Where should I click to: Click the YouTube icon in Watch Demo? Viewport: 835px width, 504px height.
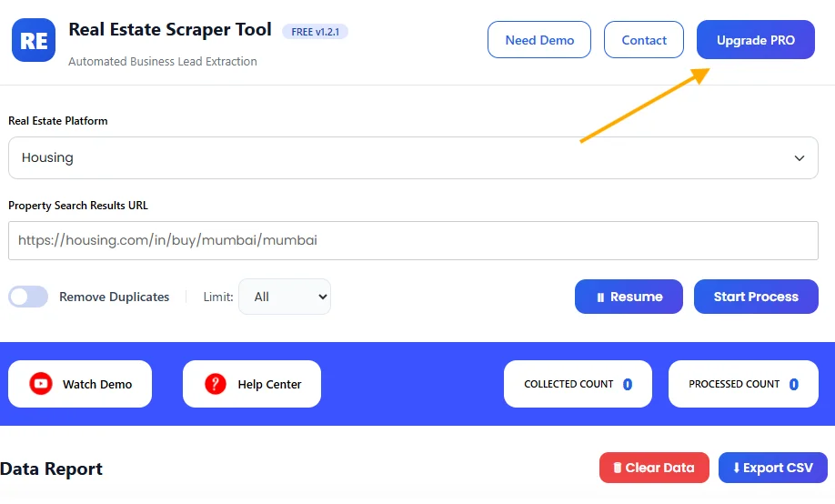pyautogui.click(x=41, y=384)
